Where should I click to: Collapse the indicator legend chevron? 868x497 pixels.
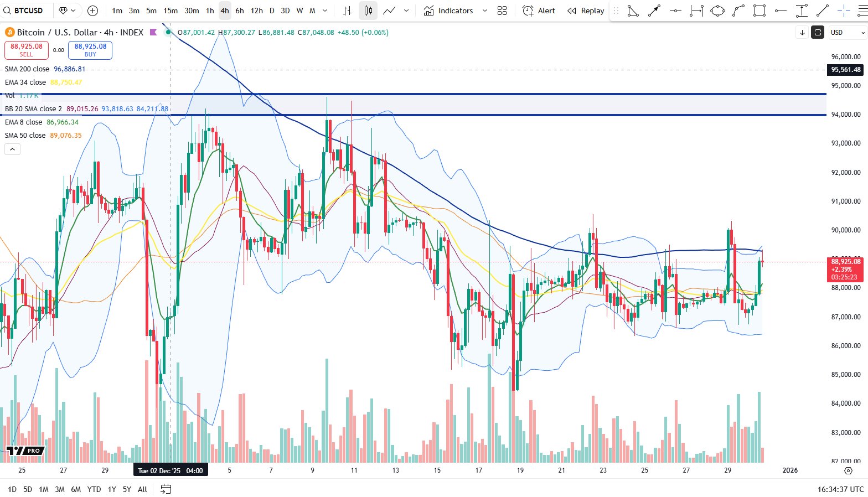[12, 149]
